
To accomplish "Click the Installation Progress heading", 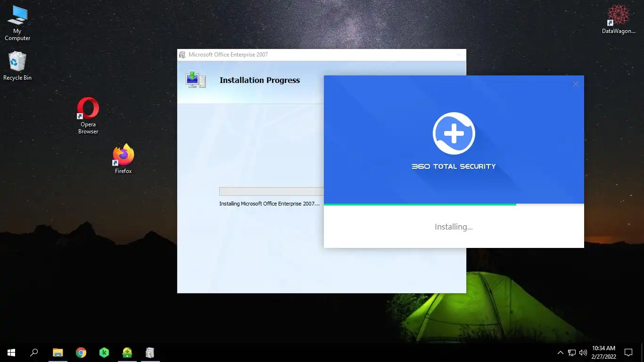I will click(x=260, y=80).
